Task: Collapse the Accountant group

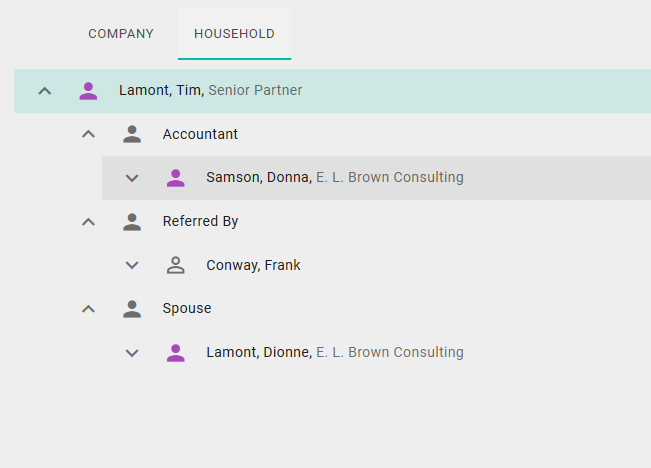Action: [x=88, y=134]
